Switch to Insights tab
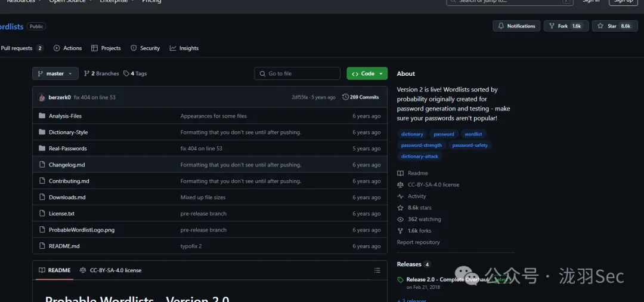 click(184, 48)
